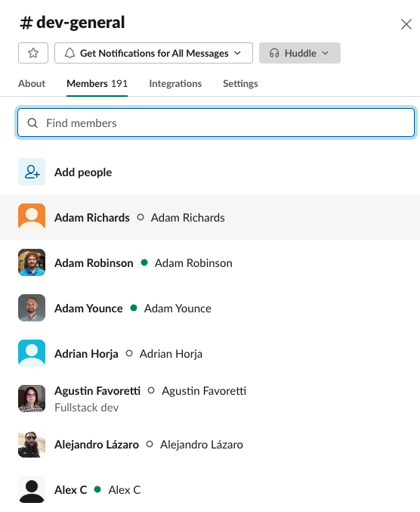Click Adrian Horja's lighter display name
The width and height of the screenshot is (420, 512).
(x=171, y=354)
